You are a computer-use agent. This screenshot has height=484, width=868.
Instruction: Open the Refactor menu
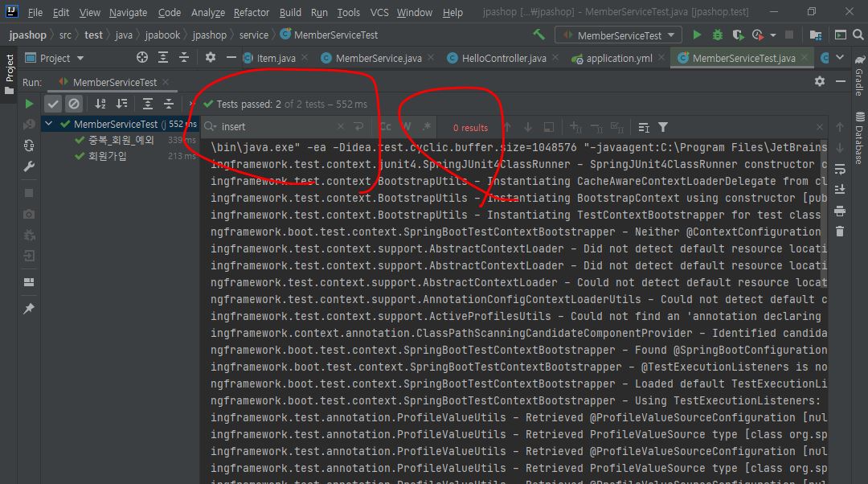tap(251, 12)
